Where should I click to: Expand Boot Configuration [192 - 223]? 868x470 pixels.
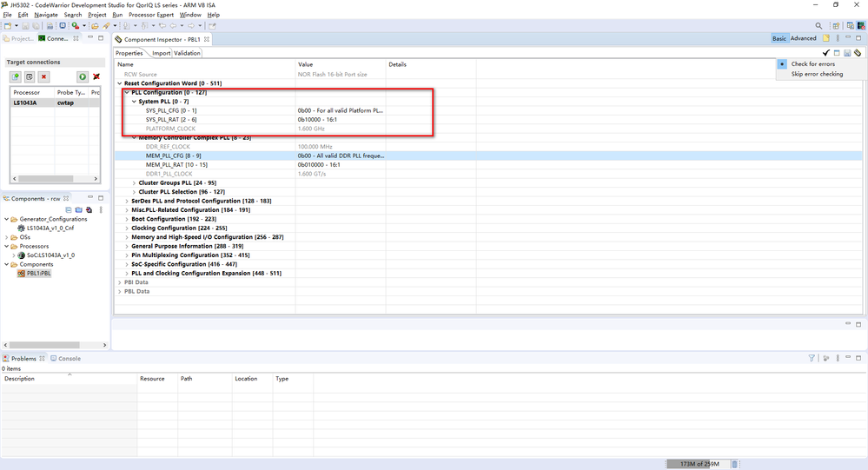point(127,219)
